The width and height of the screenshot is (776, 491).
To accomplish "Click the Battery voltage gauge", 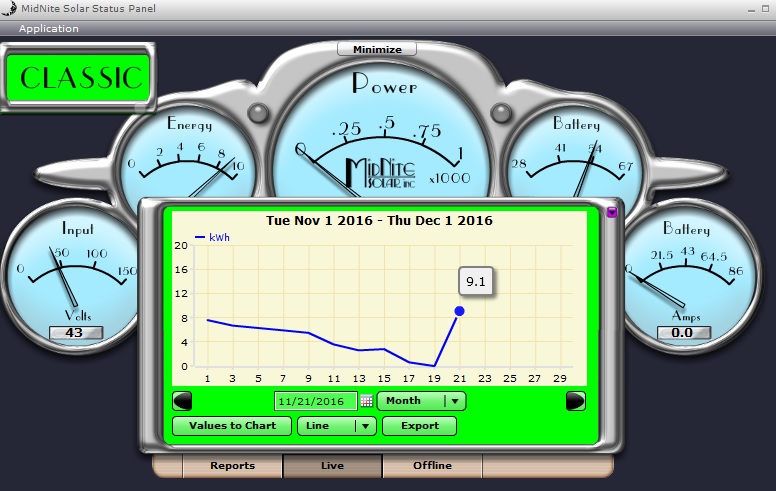I will point(574,152).
